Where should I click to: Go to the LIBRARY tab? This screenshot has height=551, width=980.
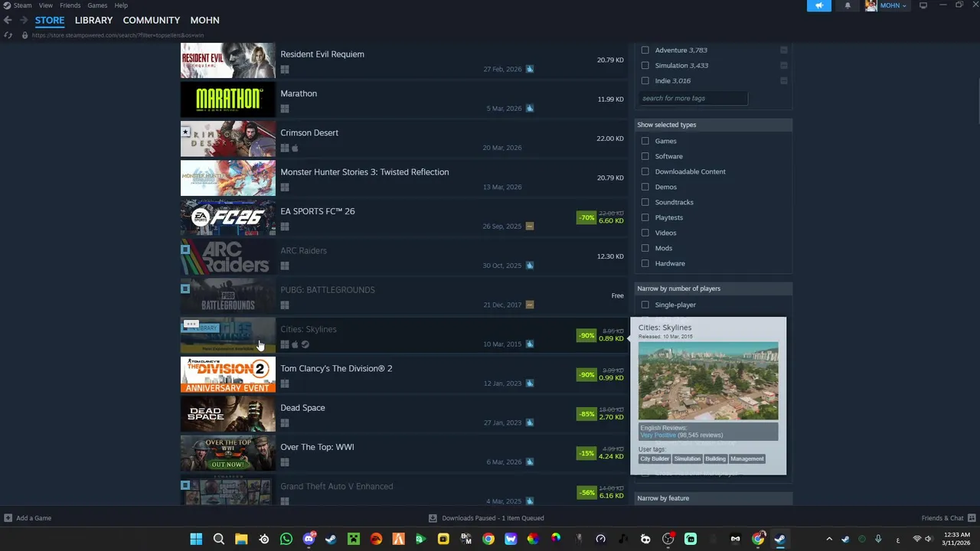(x=93, y=20)
